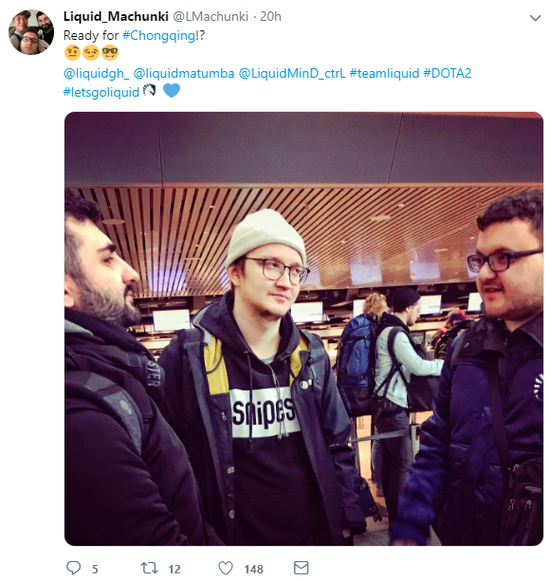This screenshot has width=550, height=581.
Task: Click the reply count 5
Action: (x=95, y=569)
